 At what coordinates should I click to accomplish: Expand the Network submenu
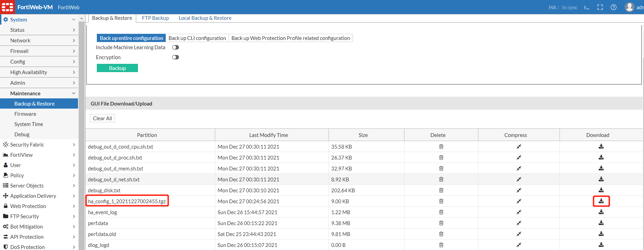[x=39, y=41]
